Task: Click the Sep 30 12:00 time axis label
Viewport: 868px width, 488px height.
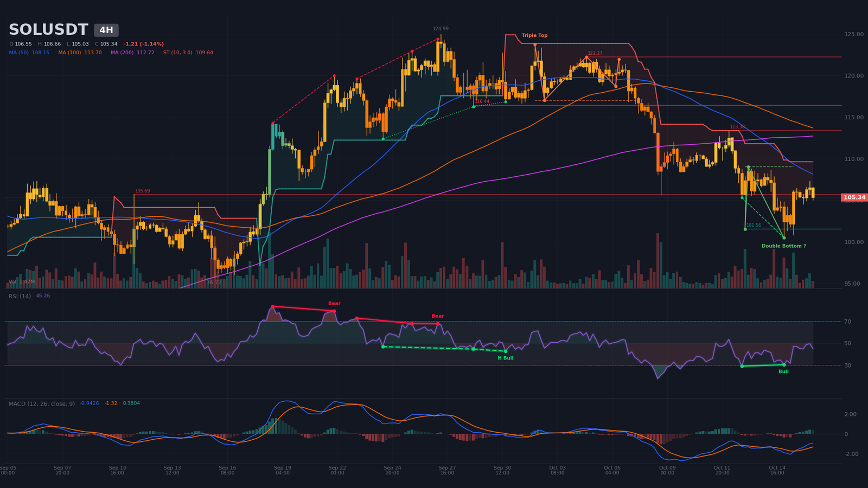Action: pos(502,470)
